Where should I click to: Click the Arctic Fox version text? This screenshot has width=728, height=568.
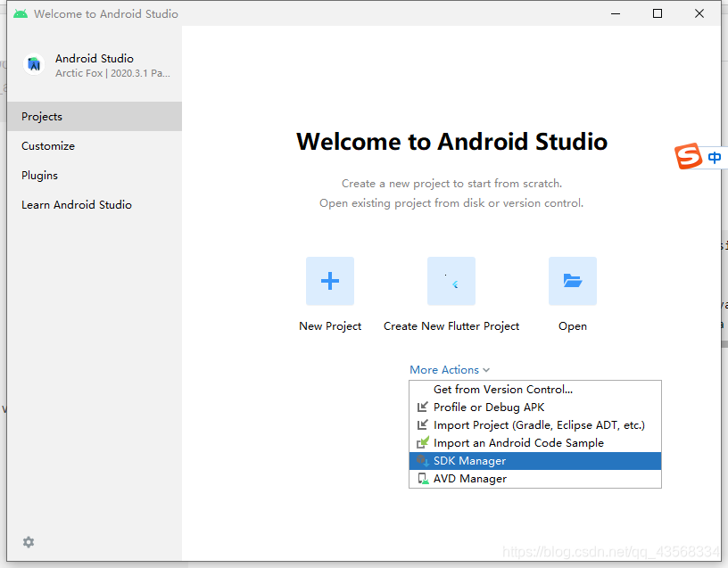coord(112,73)
